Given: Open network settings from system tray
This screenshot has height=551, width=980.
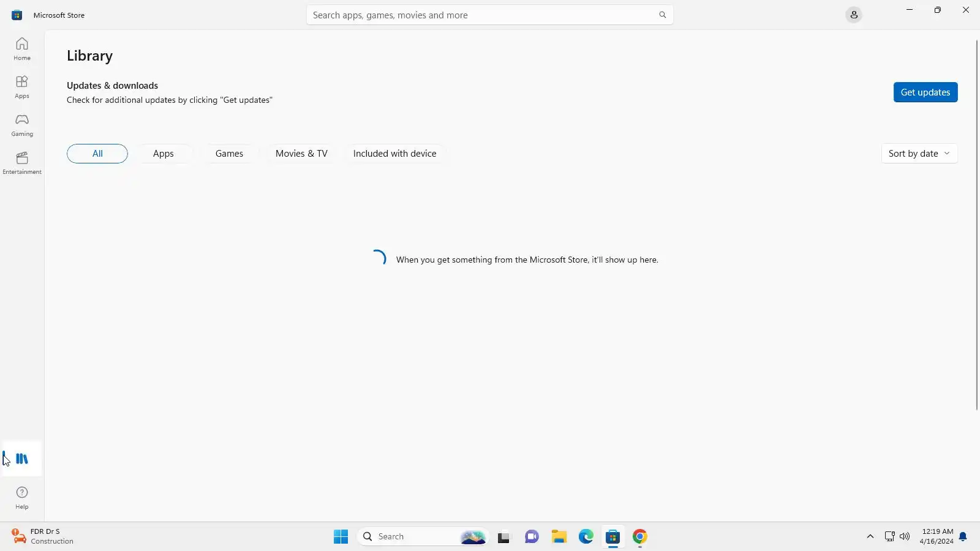Looking at the screenshot, I should pyautogui.click(x=890, y=537).
